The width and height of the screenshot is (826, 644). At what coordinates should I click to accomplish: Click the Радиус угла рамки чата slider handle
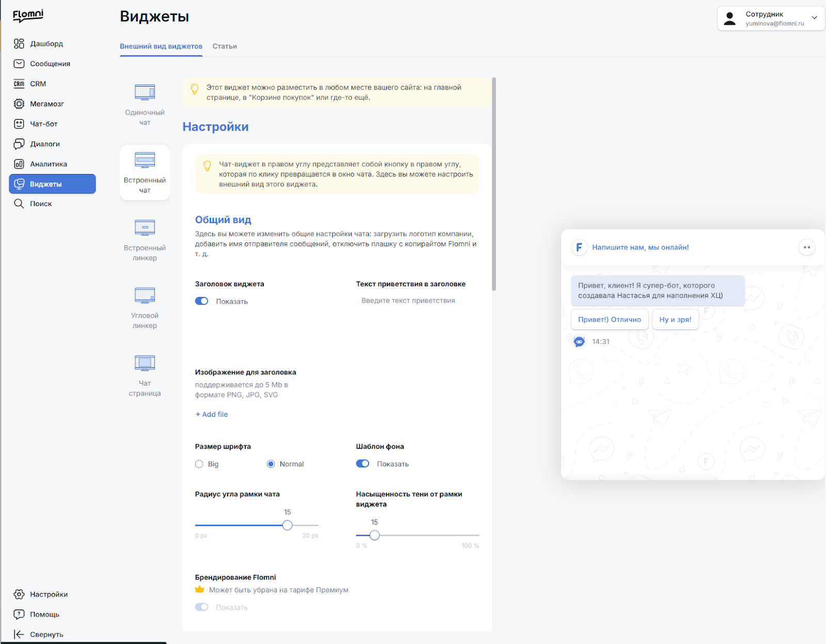288,525
